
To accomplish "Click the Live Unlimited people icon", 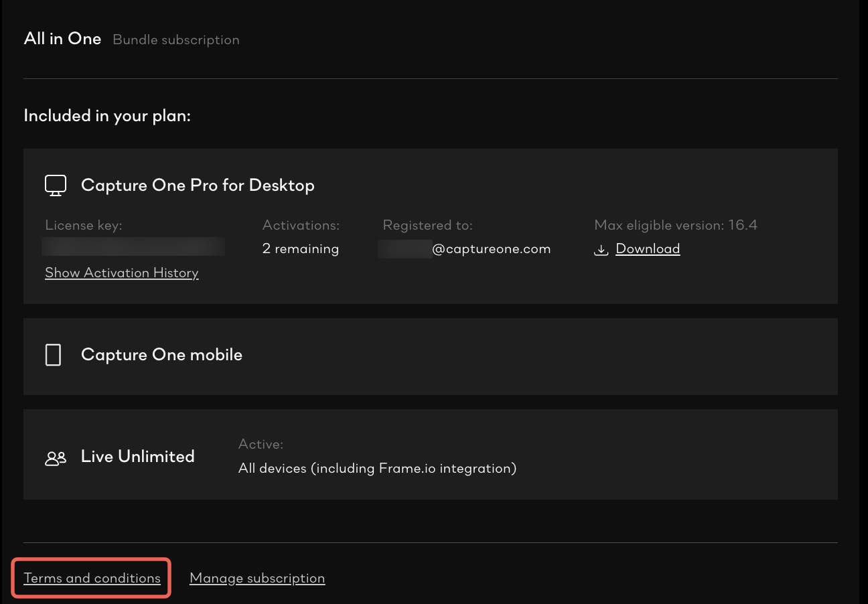I will click(56, 459).
